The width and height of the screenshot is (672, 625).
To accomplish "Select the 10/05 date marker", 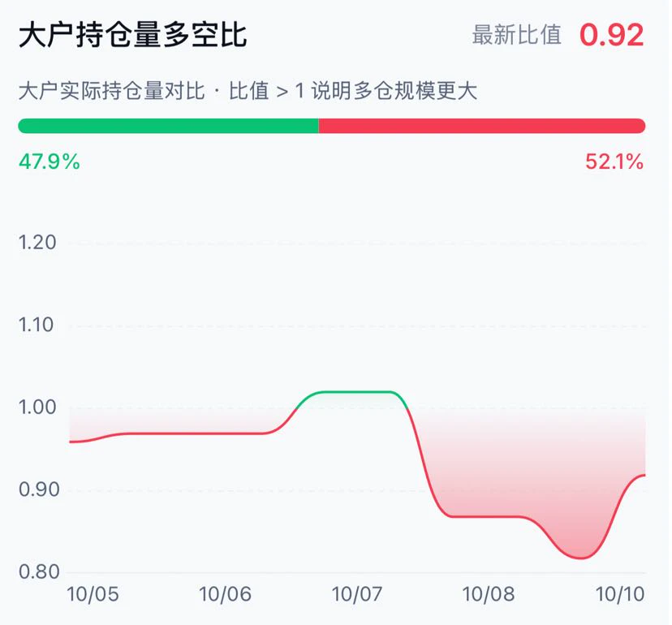I will [93, 595].
